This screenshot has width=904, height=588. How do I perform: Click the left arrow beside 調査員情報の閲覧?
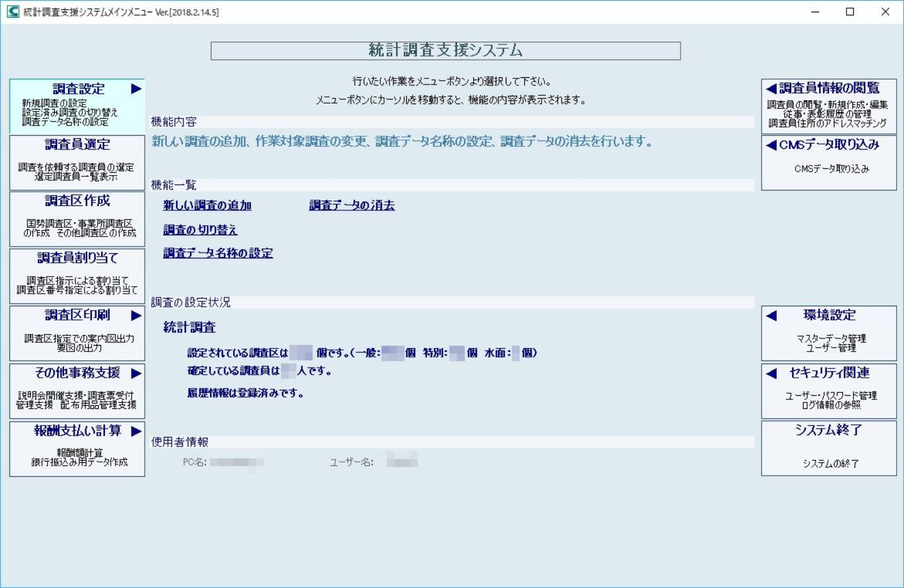pyautogui.click(x=771, y=88)
